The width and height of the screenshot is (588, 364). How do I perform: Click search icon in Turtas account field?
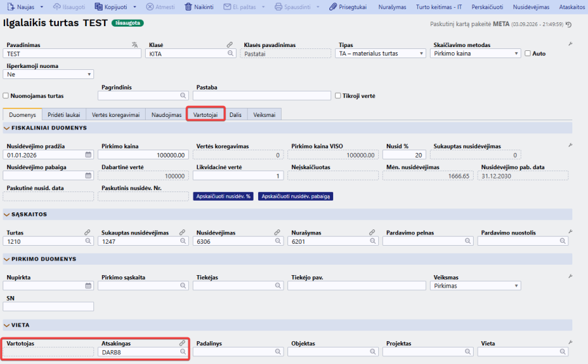88,241
